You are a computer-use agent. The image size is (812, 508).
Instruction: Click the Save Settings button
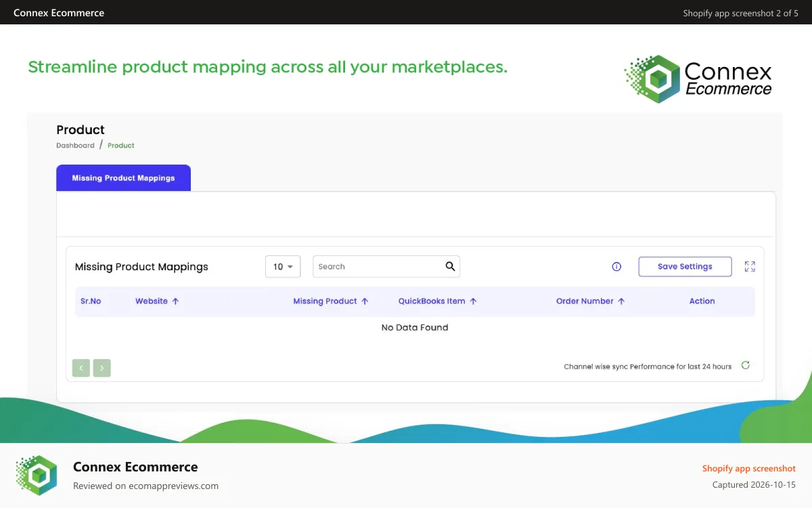(685, 267)
